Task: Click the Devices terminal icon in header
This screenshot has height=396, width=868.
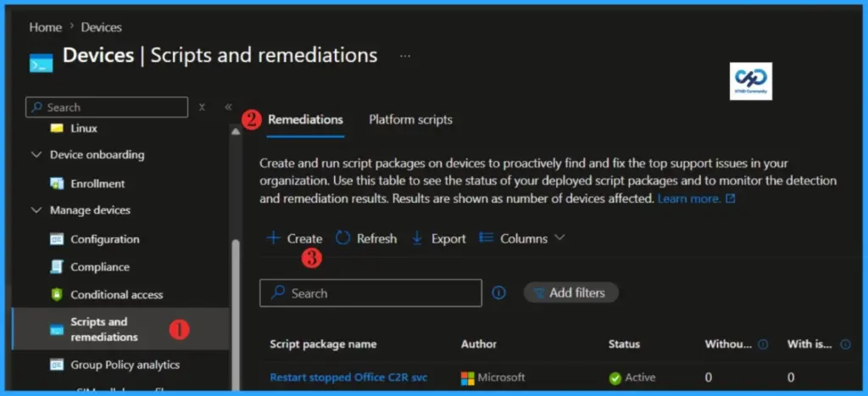Action: (x=42, y=63)
